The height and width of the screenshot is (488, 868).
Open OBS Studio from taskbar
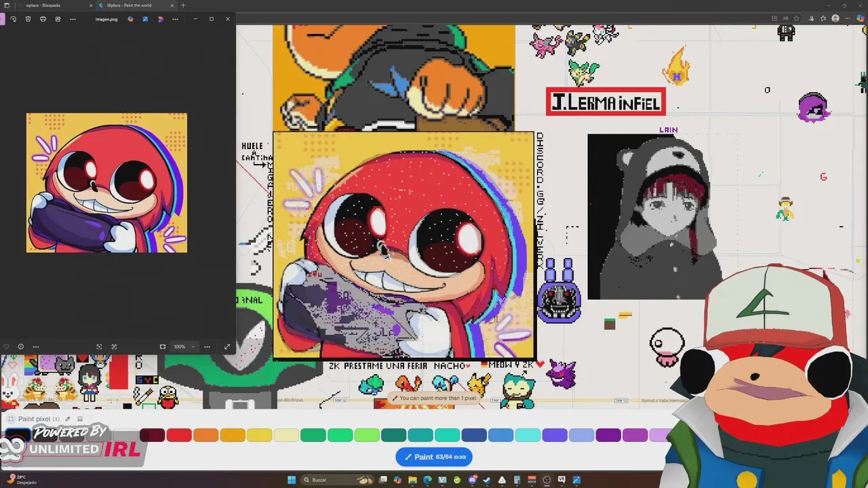point(547,480)
